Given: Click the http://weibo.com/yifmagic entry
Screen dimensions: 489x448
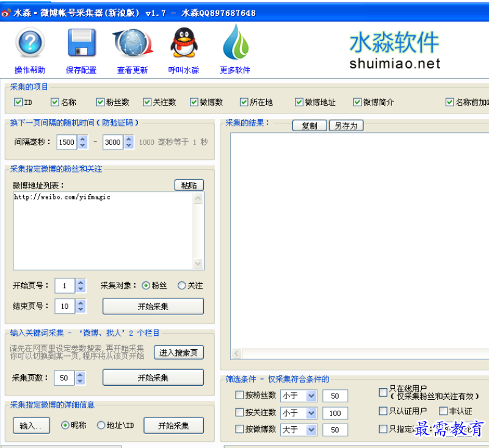Looking at the screenshot, I should [x=62, y=197].
